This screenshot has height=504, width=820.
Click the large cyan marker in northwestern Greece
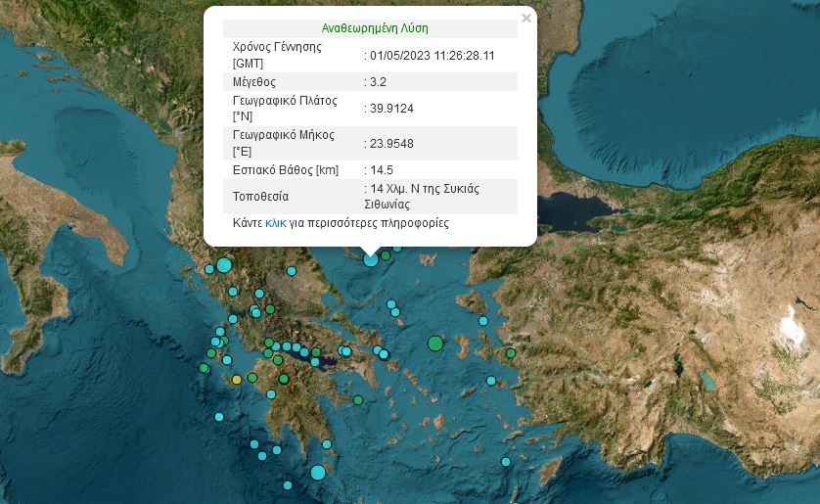point(224,264)
